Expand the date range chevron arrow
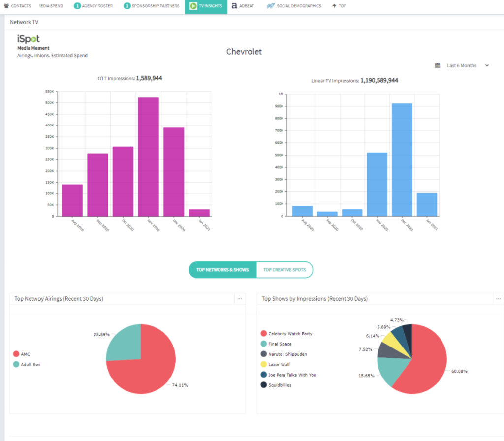 click(487, 65)
